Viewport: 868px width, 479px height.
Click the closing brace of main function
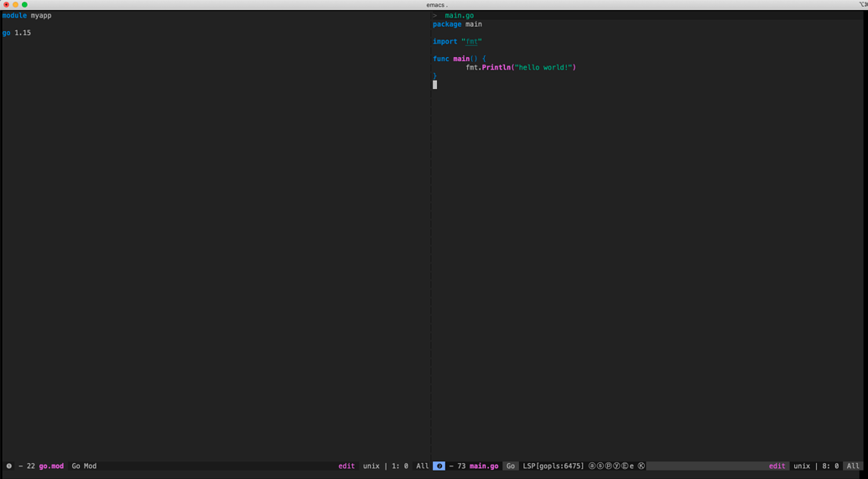coord(435,75)
